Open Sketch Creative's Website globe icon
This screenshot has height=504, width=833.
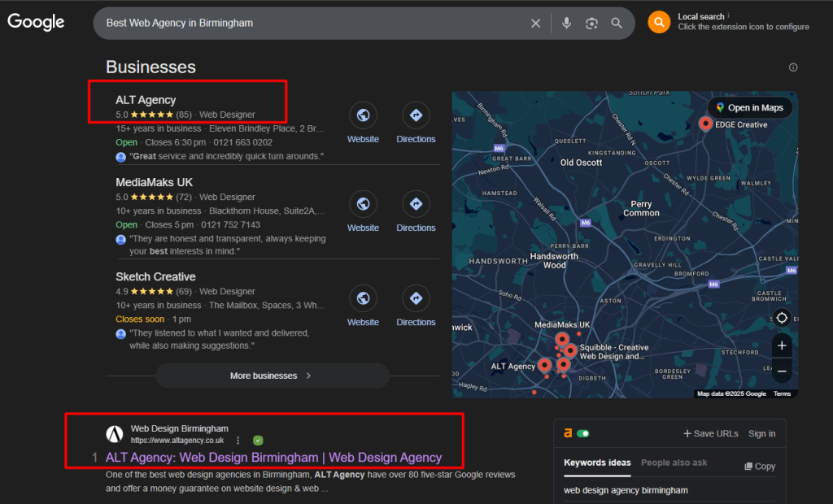(x=363, y=298)
